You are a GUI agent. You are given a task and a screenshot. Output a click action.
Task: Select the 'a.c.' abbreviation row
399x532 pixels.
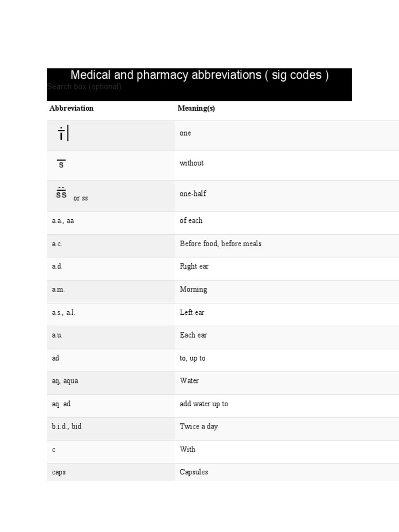tap(57, 244)
